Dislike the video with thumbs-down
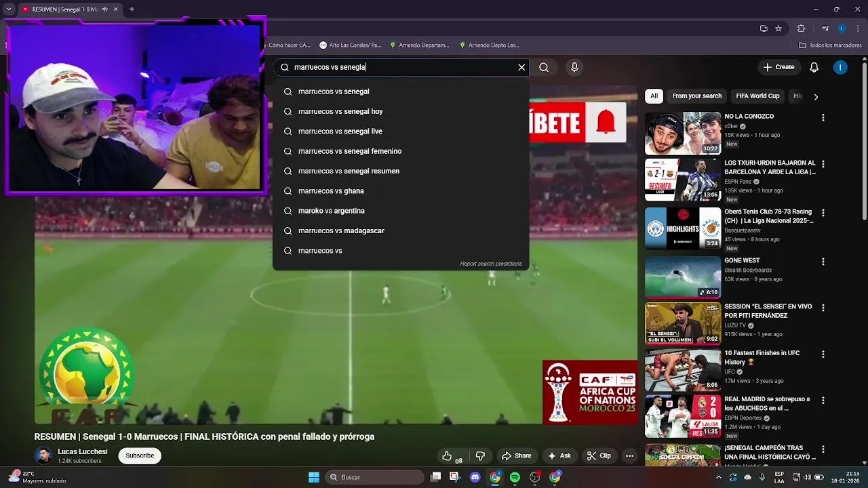 pyautogui.click(x=480, y=456)
